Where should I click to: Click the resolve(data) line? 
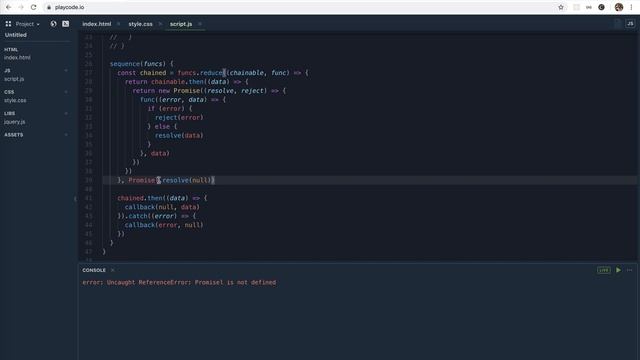pos(179,136)
